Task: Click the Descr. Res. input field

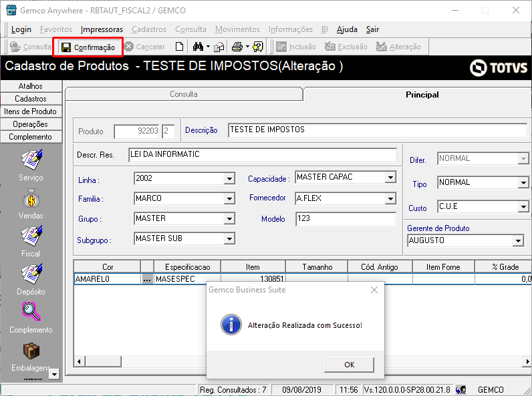Action: [263, 155]
